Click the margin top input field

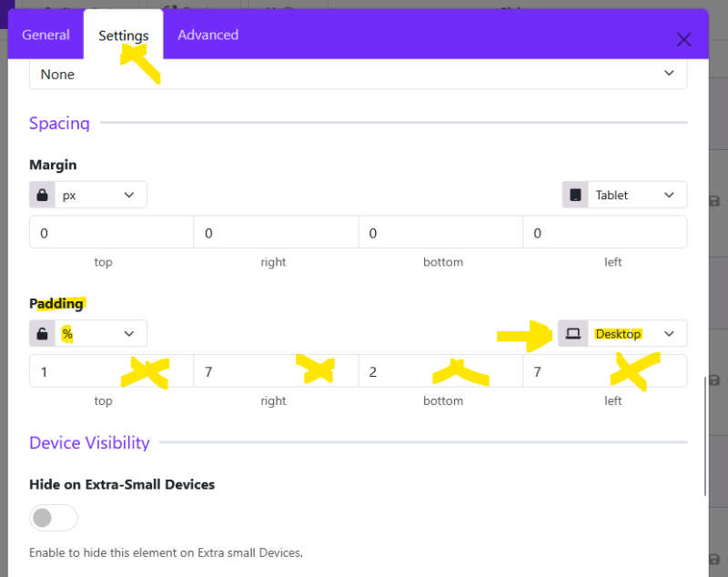111,232
